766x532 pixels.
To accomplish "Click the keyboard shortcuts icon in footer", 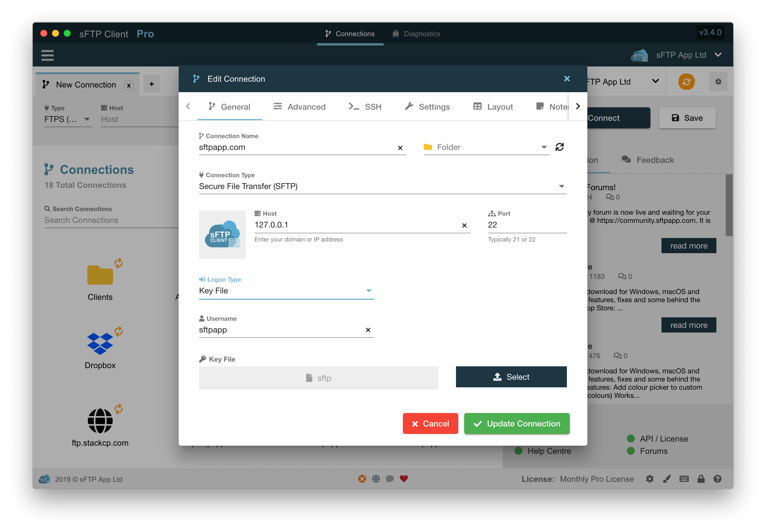I will click(684, 479).
